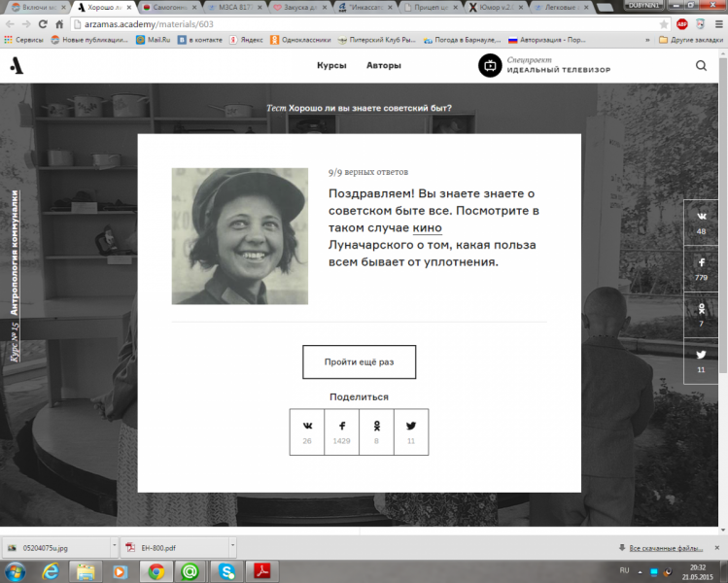Open Skype from the taskbar

226,571
